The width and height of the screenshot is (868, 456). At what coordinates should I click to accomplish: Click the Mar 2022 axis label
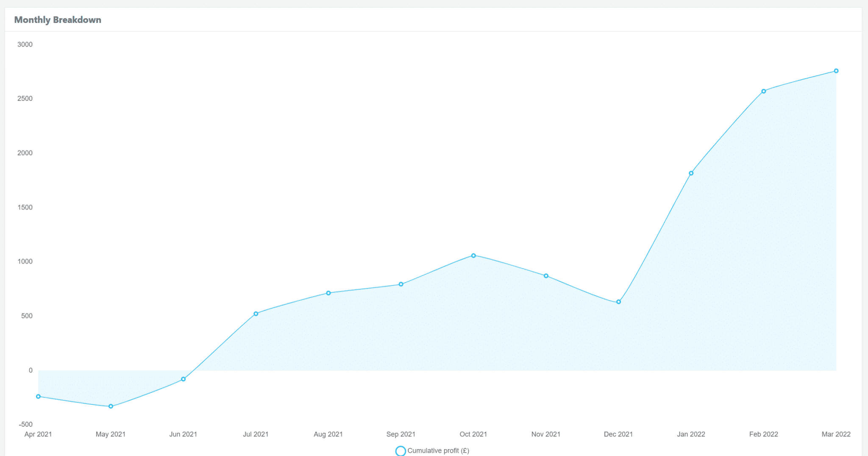[x=836, y=434]
